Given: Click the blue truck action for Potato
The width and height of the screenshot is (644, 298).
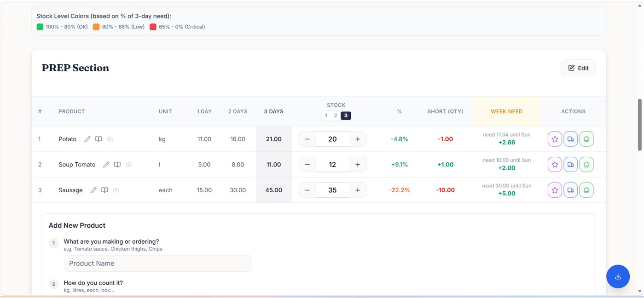Looking at the screenshot, I should (x=571, y=139).
